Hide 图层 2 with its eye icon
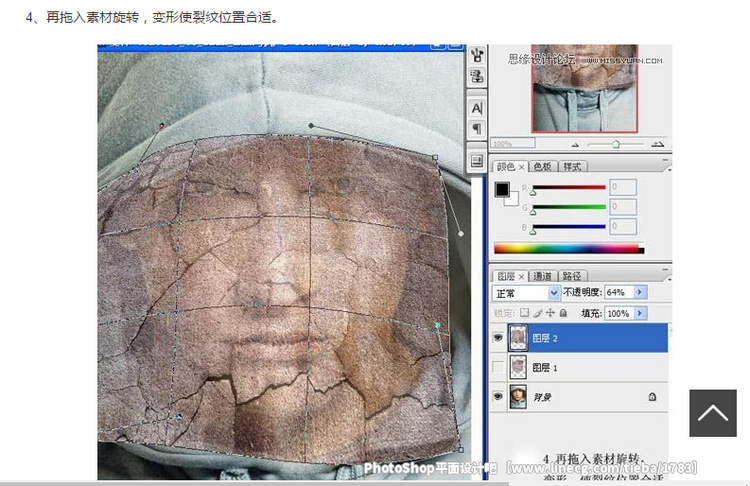This screenshot has width=750, height=486. point(498,338)
